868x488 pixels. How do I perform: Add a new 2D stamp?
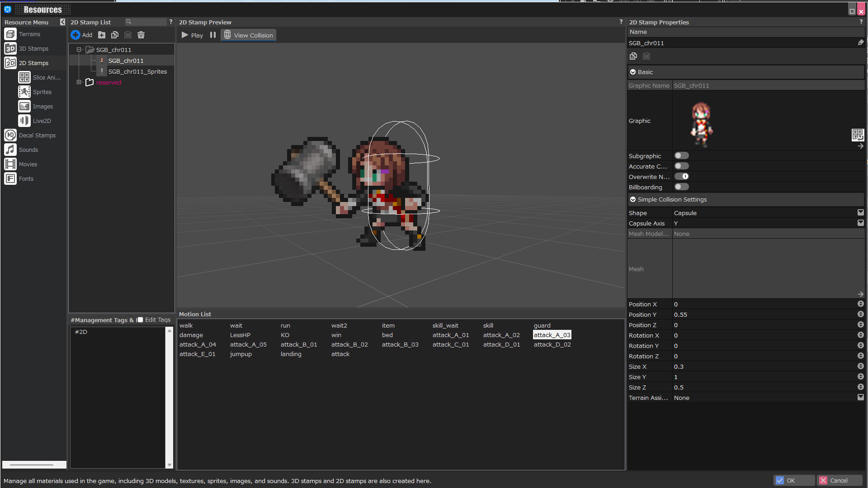click(81, 35)
